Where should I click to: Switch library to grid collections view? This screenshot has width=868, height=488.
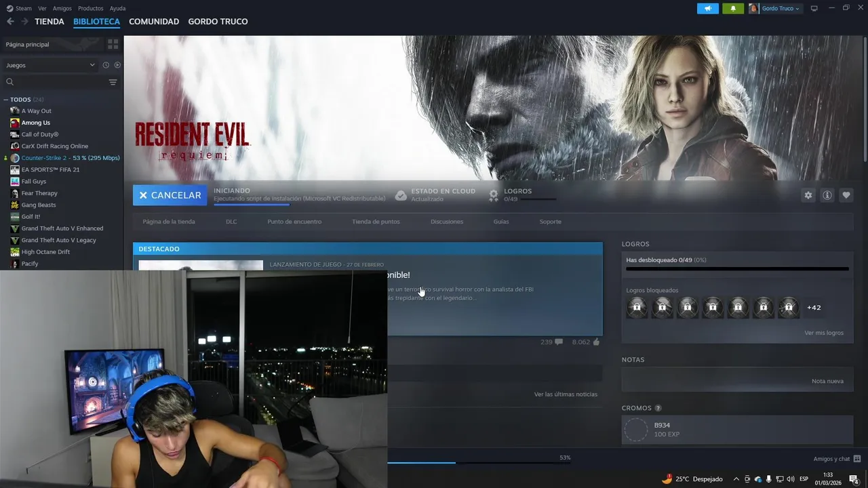click(113, 44)
